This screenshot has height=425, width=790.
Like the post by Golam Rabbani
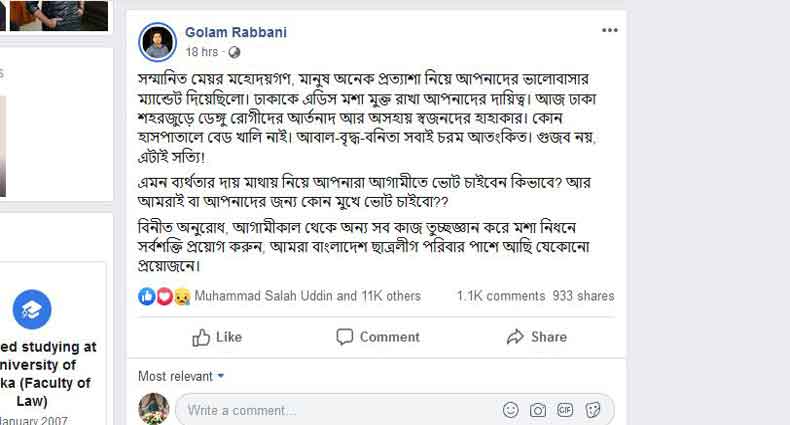click(217, 337)
